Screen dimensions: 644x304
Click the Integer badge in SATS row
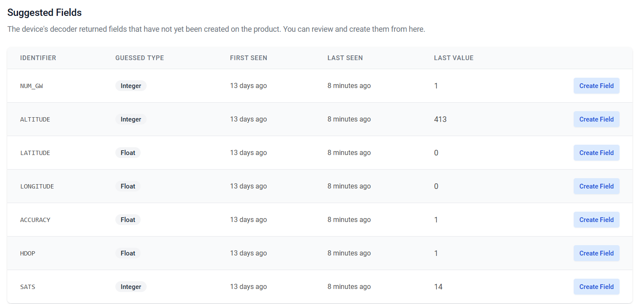(x=131, y=287)
